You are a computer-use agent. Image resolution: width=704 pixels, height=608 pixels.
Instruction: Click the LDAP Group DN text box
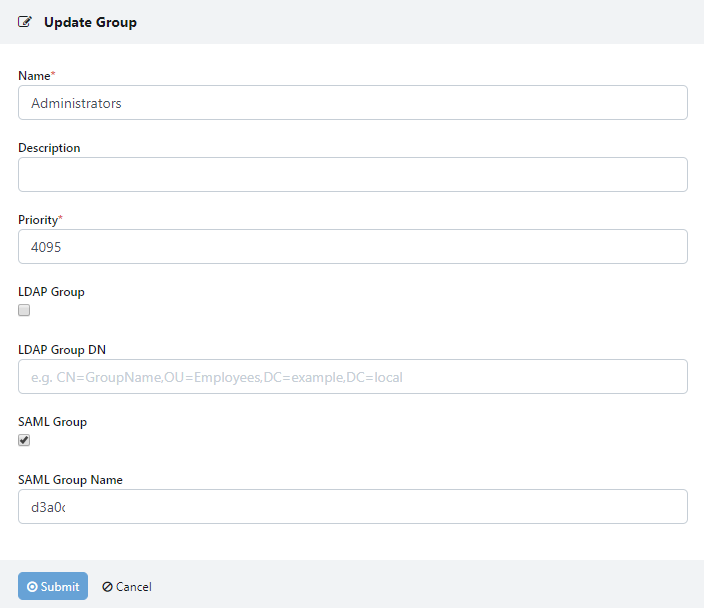coord(352,377)
